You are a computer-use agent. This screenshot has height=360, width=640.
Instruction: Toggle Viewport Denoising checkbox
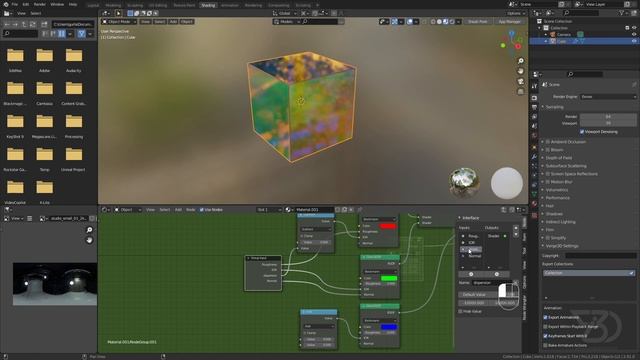pos(582,132)
